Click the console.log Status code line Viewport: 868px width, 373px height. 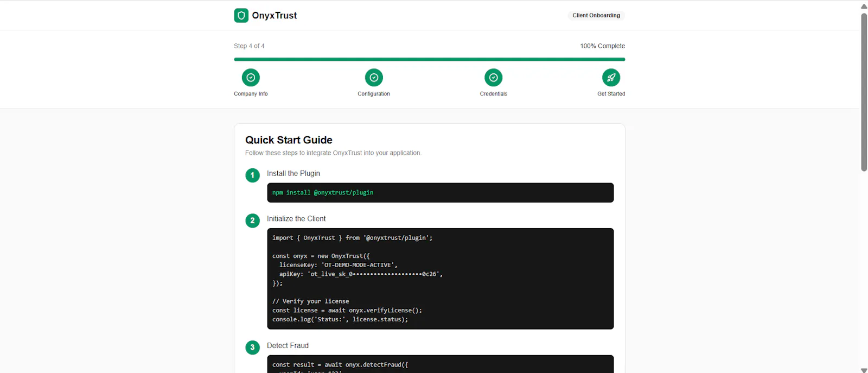click(340, 319)
